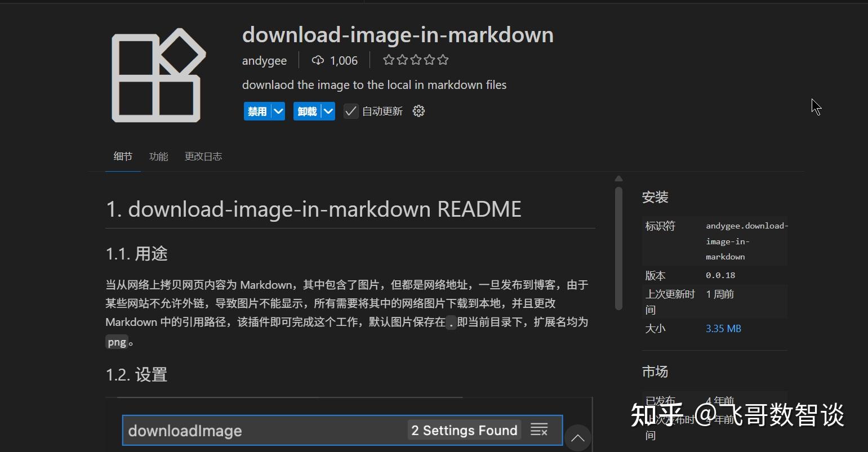The width and height of the screenshot is (868, 452).
Task: Click the inline 'png' code text
Action: [x=117, y=342]
